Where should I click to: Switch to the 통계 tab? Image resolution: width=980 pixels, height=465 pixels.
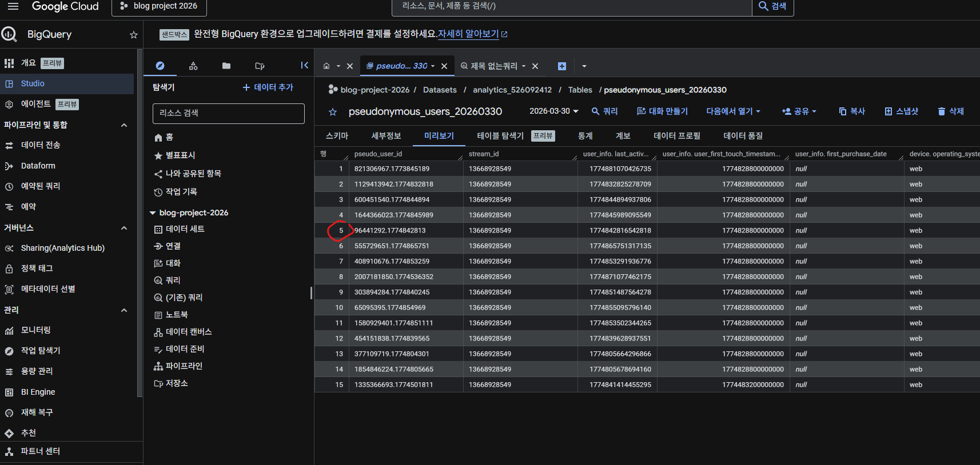pos(585,136)
